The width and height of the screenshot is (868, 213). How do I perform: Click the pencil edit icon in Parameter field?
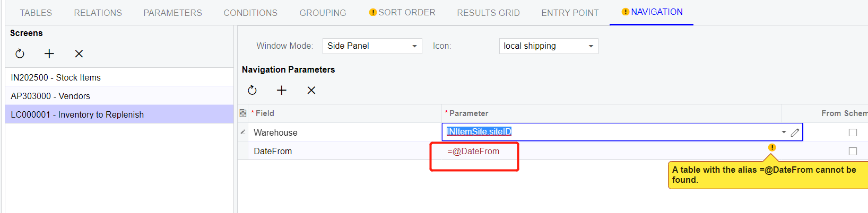click(x=795, y=132)
